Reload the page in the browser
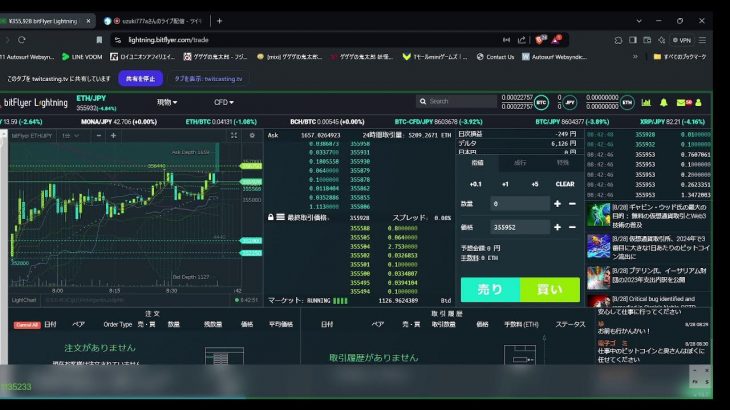 (x=21, y=40)
